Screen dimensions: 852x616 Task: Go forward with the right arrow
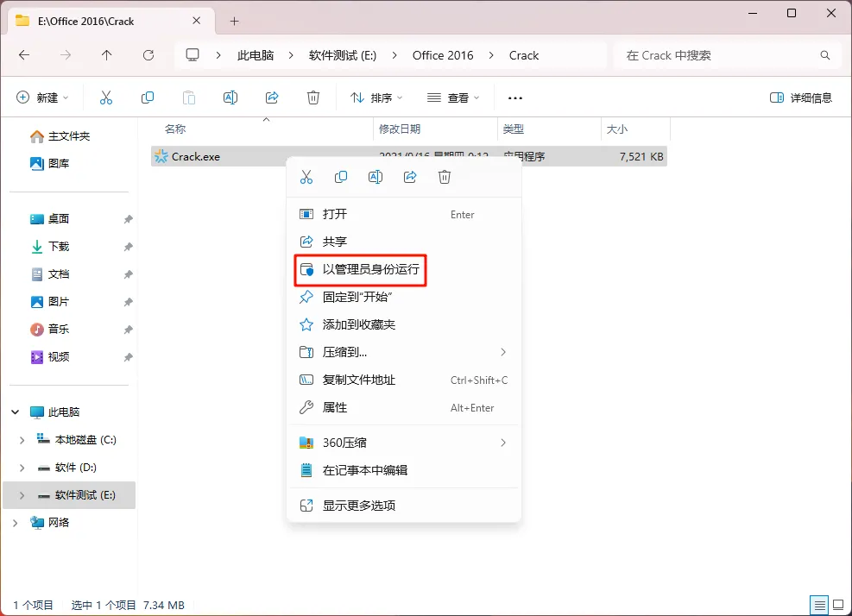click(x=66, y=55)
